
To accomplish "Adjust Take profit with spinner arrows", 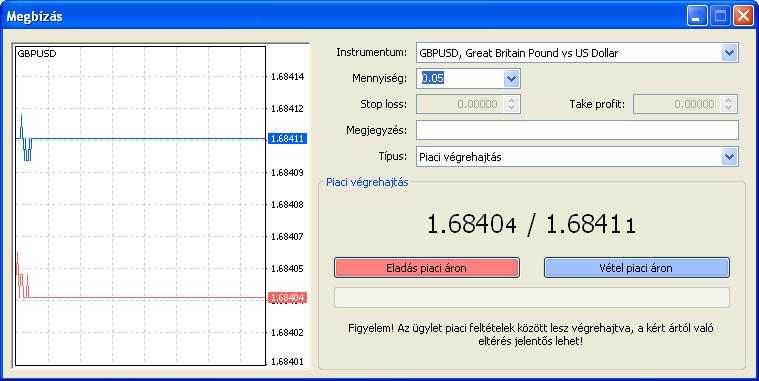I will [x=728, y=104].
